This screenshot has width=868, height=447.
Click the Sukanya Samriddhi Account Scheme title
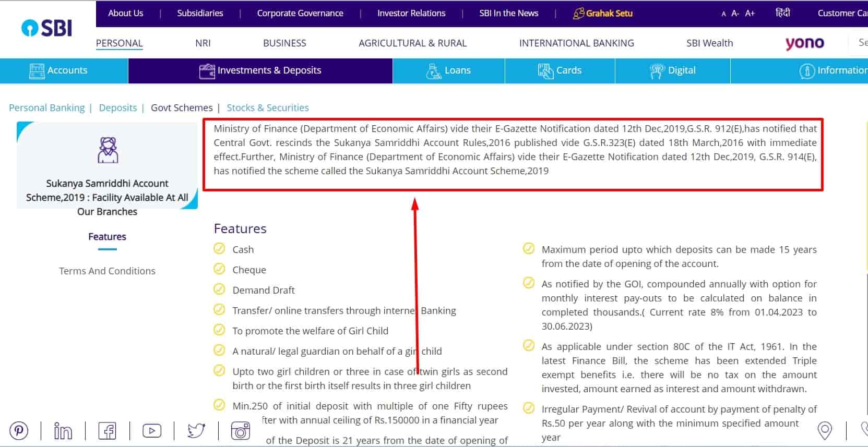[107, 198]
